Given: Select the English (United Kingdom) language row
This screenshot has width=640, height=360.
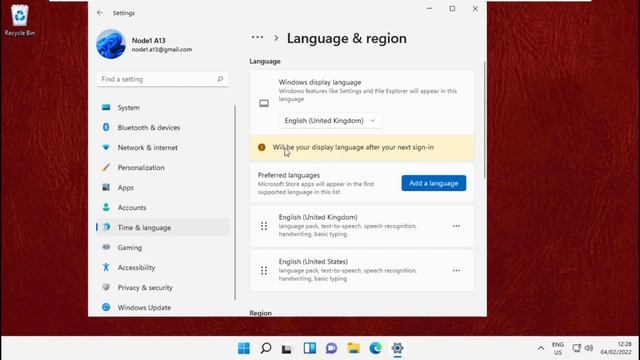Looking at the screenshot, I should tap(362, 226).
